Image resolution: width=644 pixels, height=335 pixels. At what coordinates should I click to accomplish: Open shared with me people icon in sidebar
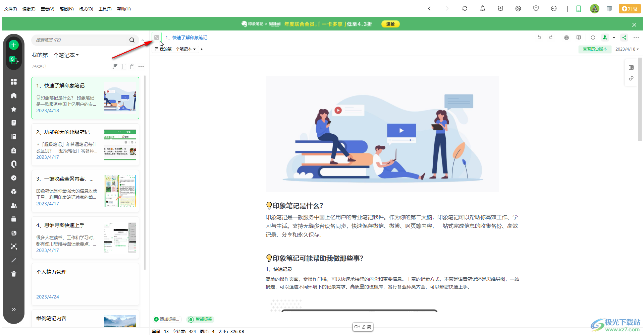14,205
